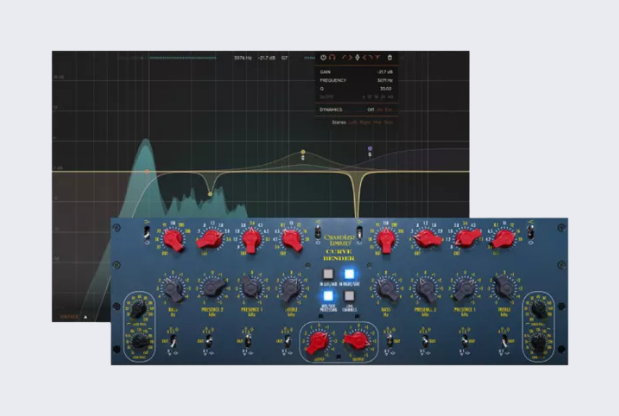619x416 pixels.
Task: Solo the band with the headphones icon
Action: click(332, 58)
